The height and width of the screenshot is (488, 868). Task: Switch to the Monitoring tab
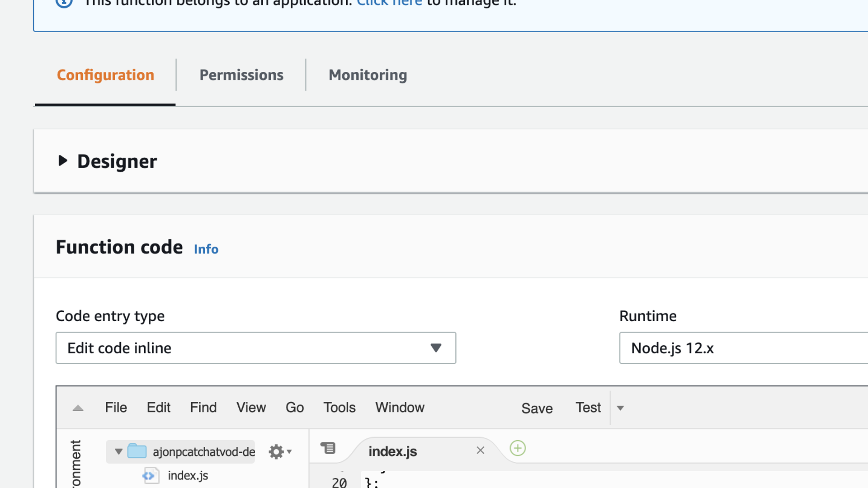pos(368,75)
